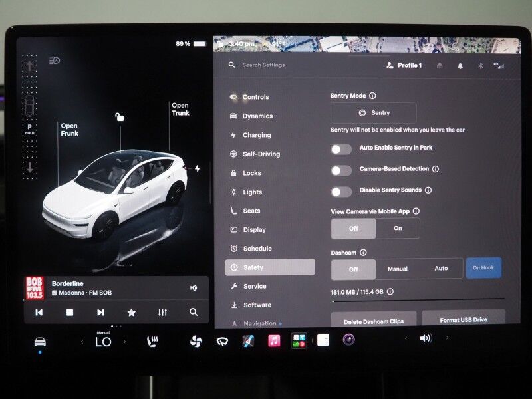Image resolution: width=532 pixels, height=399 pixels.
Task: Open the pink music app icon
Action: [x=274, y=340]
